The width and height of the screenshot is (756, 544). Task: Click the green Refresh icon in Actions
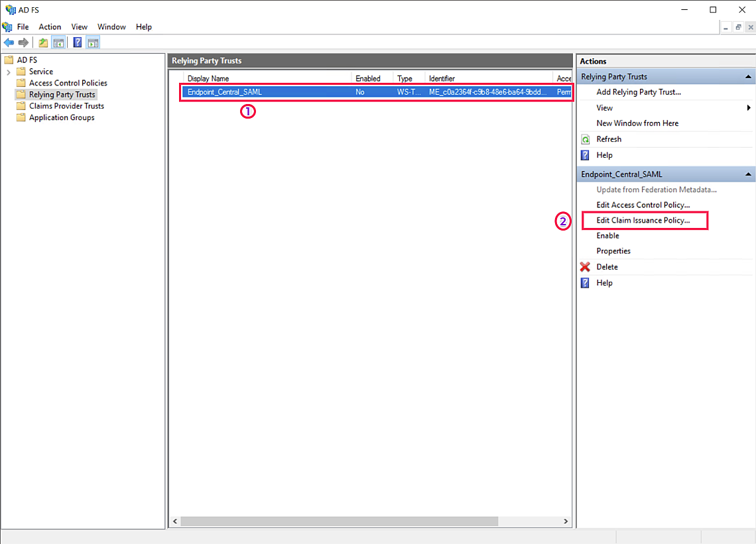tap(585, 139)
